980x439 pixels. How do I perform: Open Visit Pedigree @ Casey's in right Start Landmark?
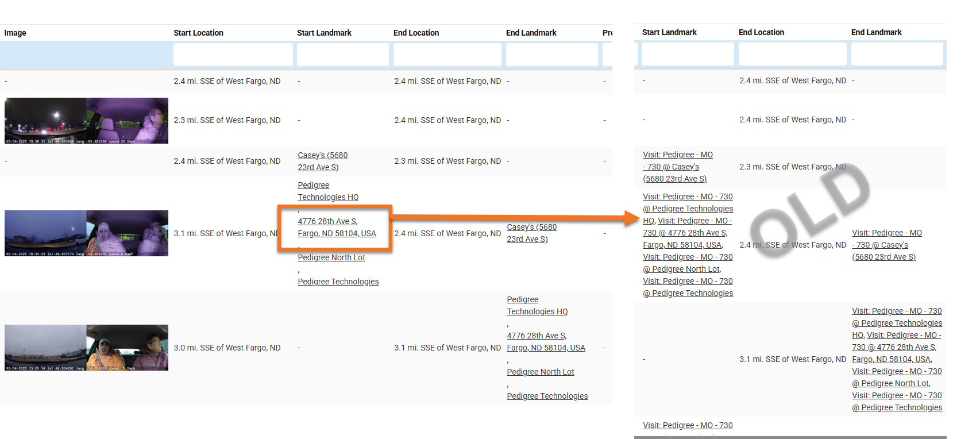coord(678,167)
